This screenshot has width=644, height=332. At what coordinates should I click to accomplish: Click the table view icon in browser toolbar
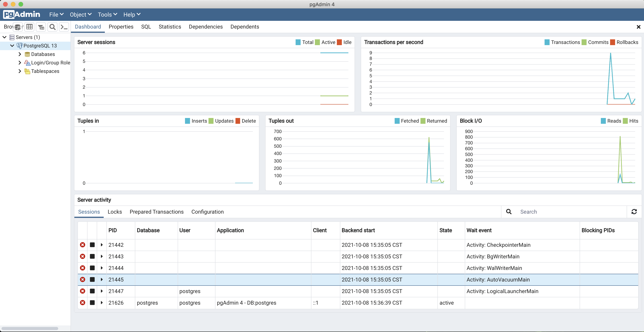[30, 27]
